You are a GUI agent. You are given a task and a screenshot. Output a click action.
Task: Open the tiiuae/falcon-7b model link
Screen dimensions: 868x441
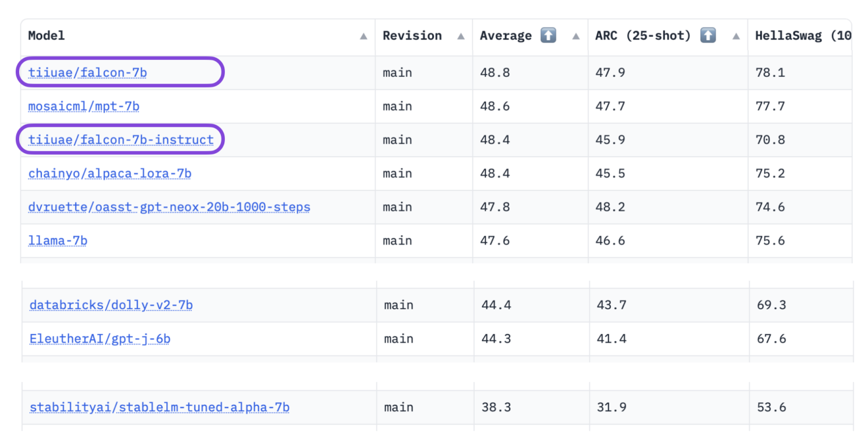click(x=88, y=72)
